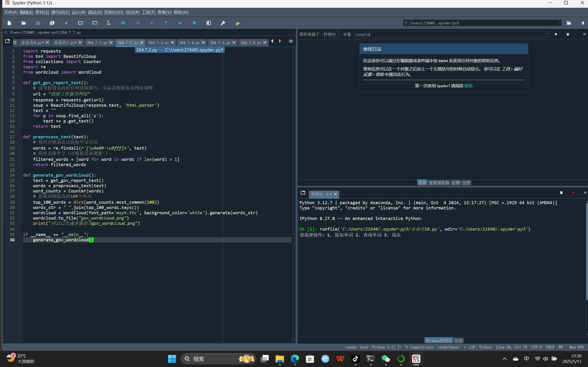
Task: Click the red interrupt kernel button
Action: [x=573, y=193]
